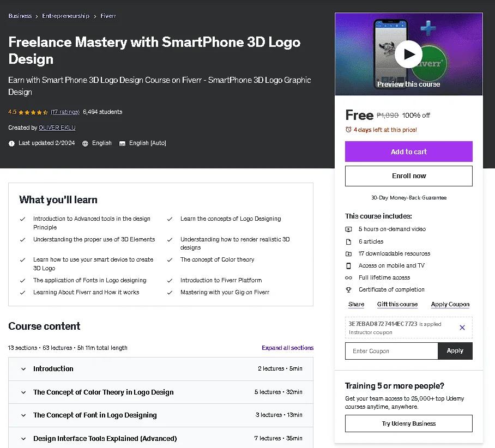Click the Apply coupon button
The image size is (495, 448).
tap(455, 351)
